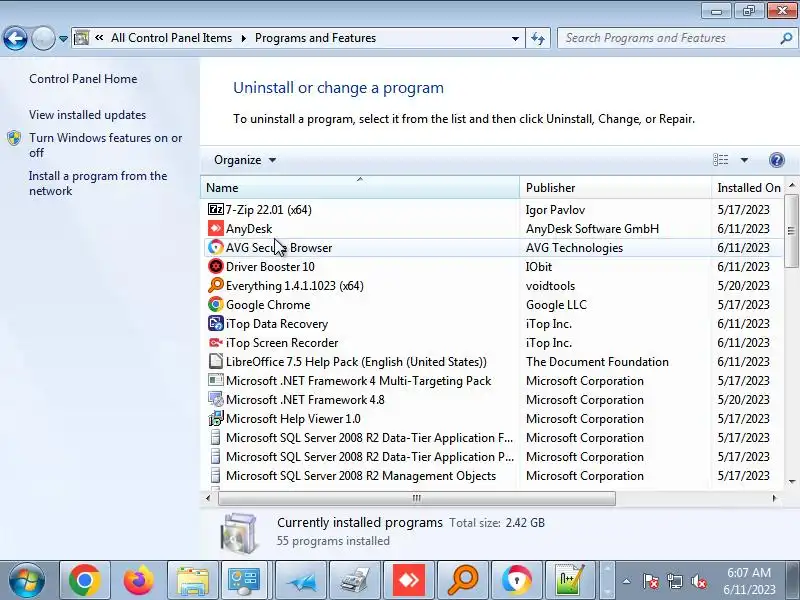Click the Everything magnifier icon in list
Screen dimensions: 800x600
tap(216, 285)
